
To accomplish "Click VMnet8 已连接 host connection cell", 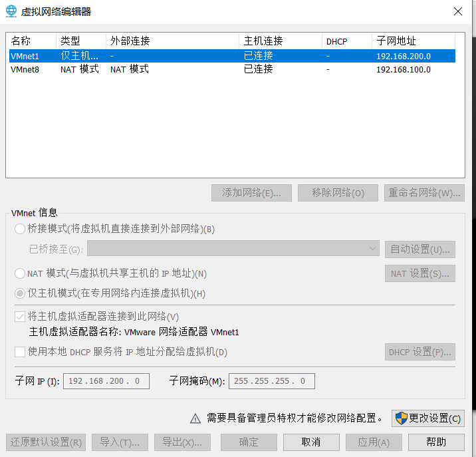I will click(x=259, y=69).
